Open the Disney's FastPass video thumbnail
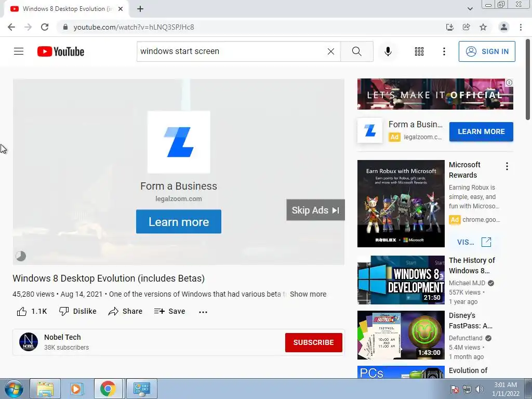The height and width of the screenshot is (399, 532). pos(401,335)
